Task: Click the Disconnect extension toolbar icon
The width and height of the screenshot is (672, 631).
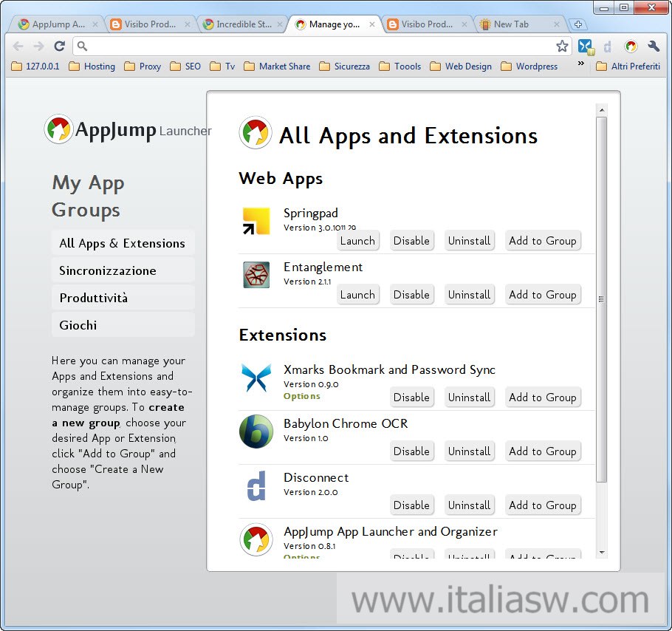Action: (x=607, y=47)
